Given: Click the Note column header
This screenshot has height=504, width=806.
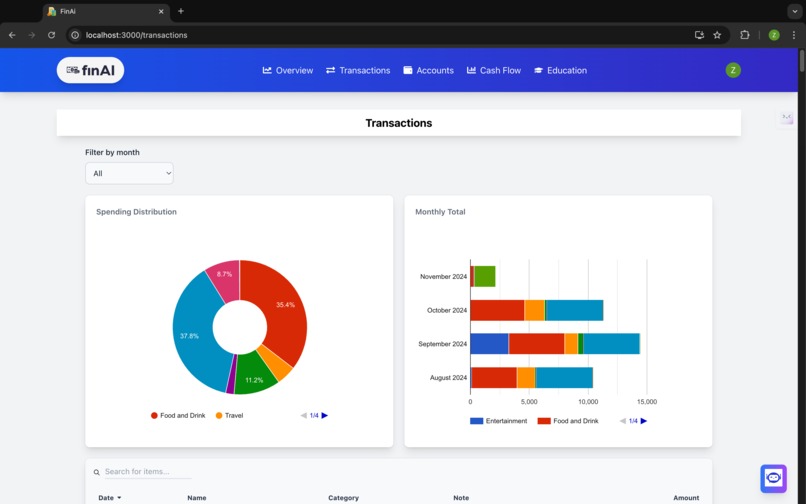Looking at the screenshot, I should pyautogui.click(x=461, y=498).
